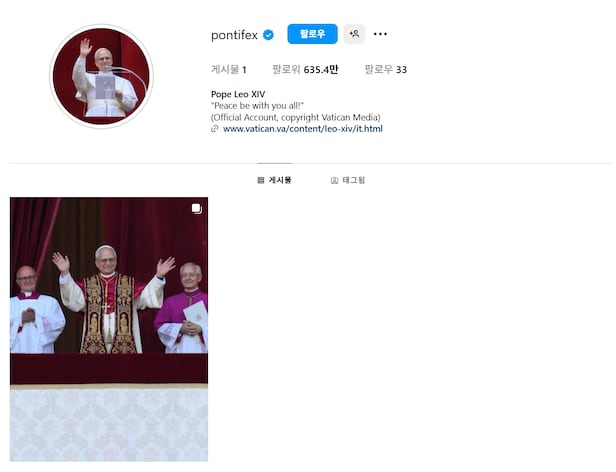Open the pontifex profile picture
The height and width of the screenshot is (472, 616).
tap(101, 76)
